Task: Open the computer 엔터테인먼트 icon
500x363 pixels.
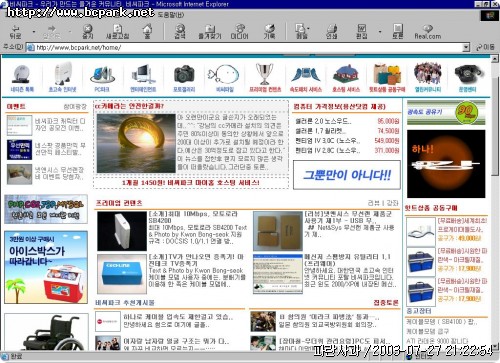Action: click(143, 78)
